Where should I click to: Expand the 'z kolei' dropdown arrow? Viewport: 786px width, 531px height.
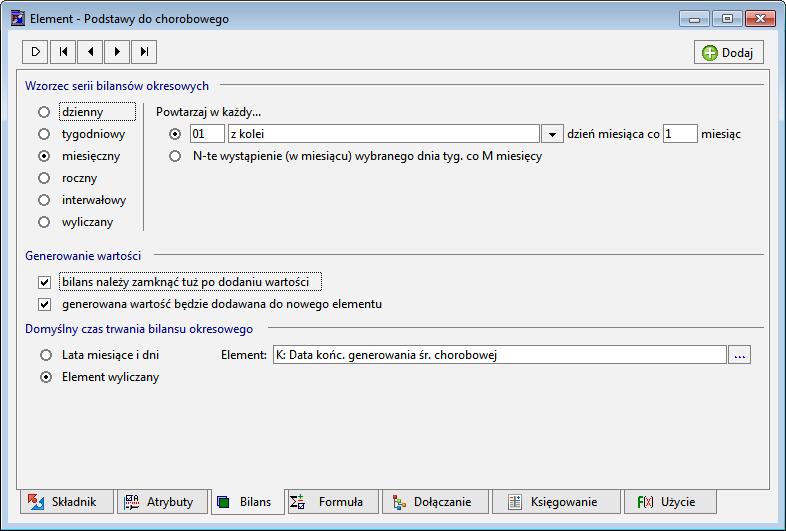(552, 134)
